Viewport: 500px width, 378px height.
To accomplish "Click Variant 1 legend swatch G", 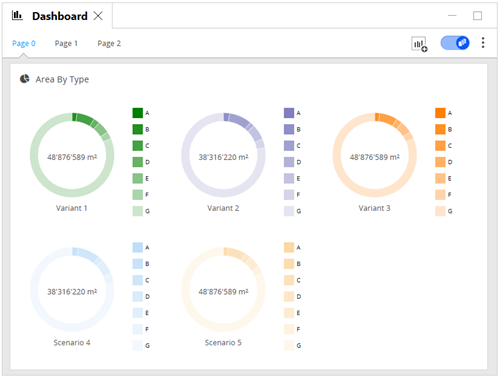I will point(138,211).
